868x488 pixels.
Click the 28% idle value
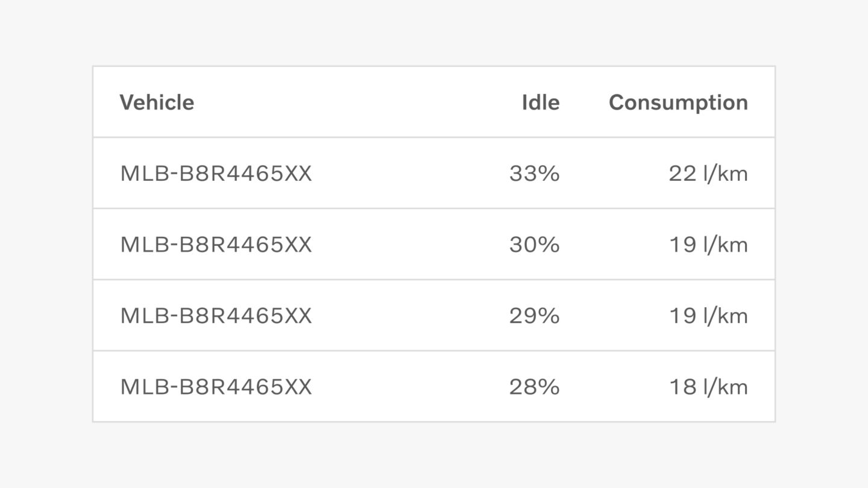point(534,387)
